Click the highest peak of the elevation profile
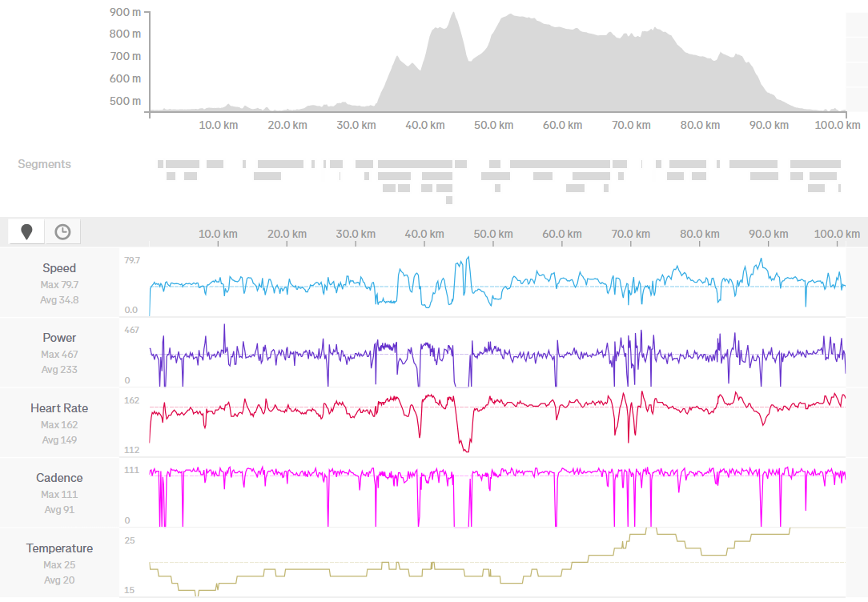 pos(453,14)
